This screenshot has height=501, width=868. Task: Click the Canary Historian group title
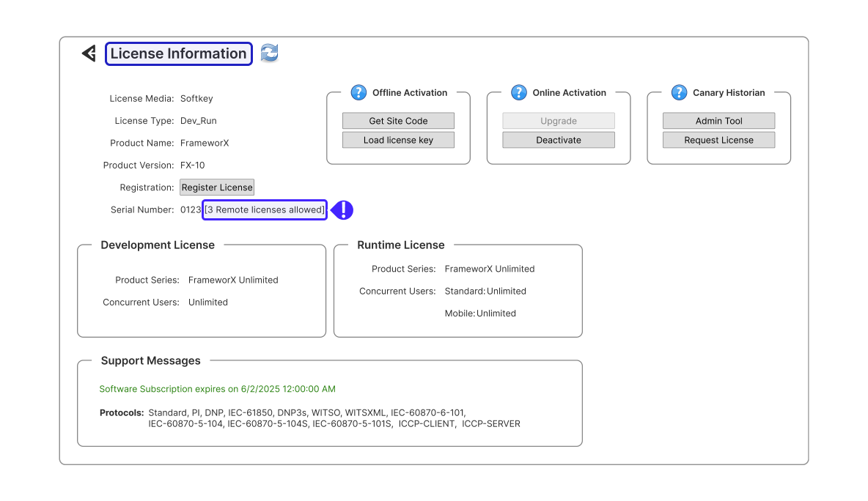click(x=729, y=92)
